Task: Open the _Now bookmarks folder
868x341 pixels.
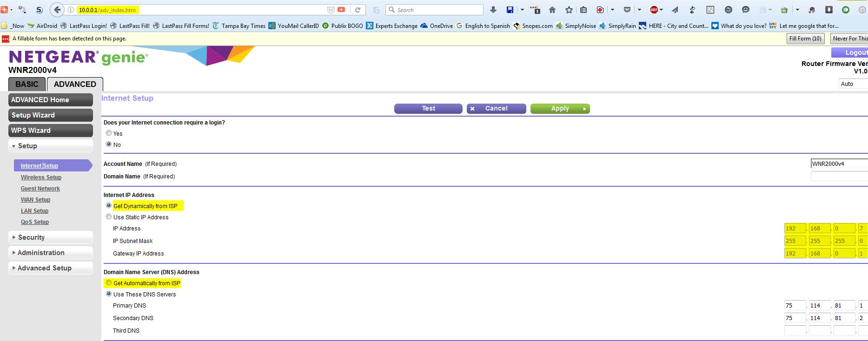Action: click(13, 26)
